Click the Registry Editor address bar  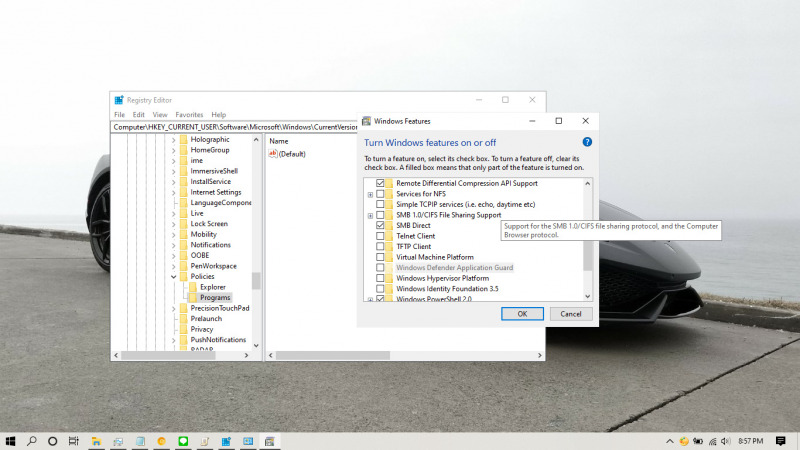tap(235, 127)
